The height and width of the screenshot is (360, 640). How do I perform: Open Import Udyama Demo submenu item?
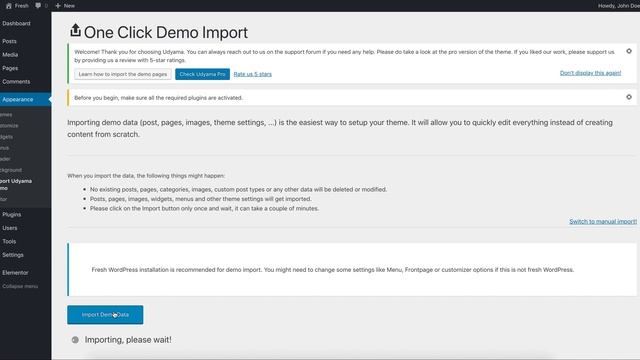coord(16,184)
